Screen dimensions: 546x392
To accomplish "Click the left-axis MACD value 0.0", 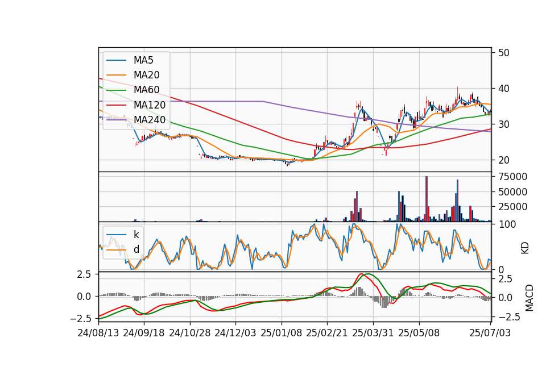I will [84, 297].
